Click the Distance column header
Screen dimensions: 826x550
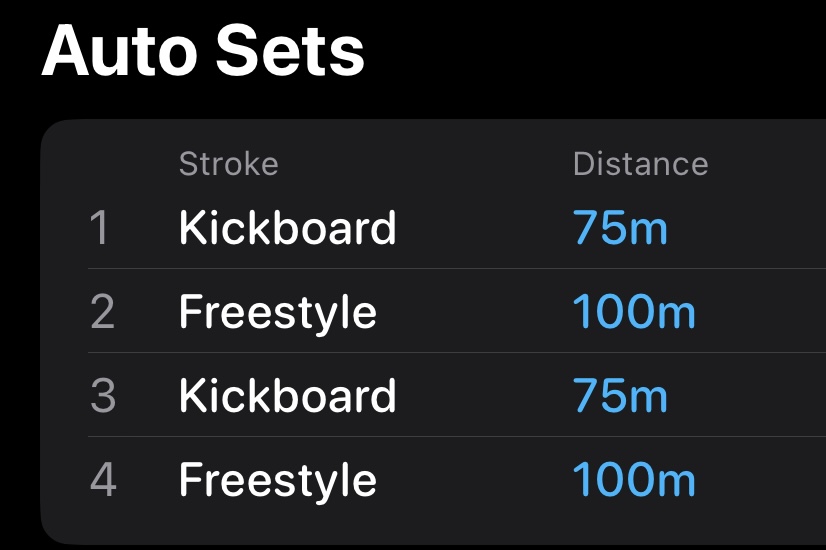[640, 163]
